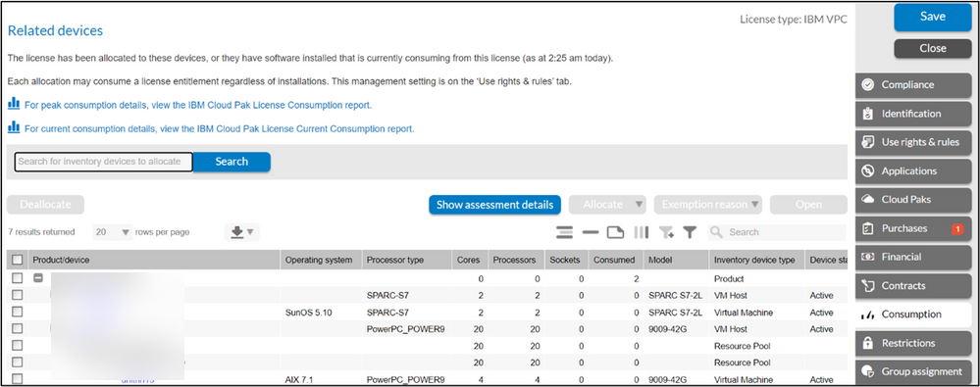Switch to Use rights & rules tab

(913, 142)
